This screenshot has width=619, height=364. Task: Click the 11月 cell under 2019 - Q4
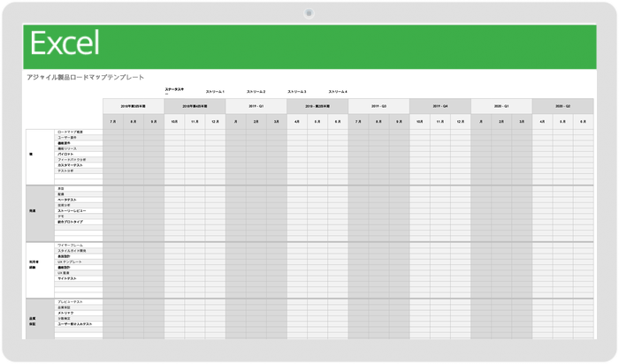pyautogui.click(x=440, y=121)
